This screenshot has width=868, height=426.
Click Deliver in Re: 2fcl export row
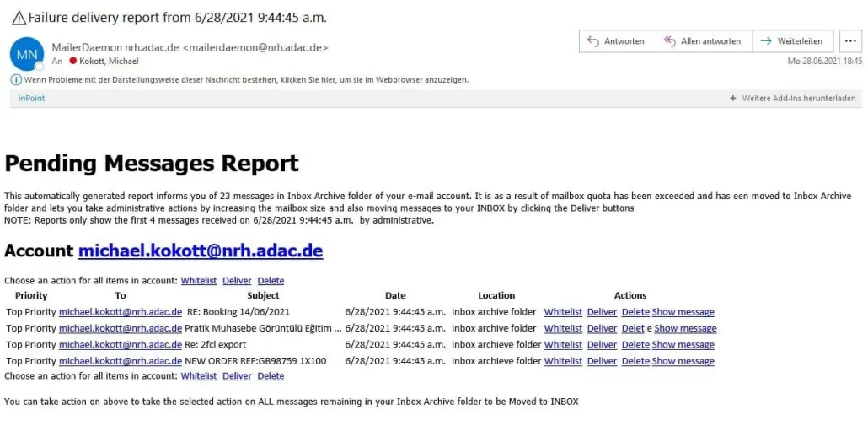tap(602, 344)
